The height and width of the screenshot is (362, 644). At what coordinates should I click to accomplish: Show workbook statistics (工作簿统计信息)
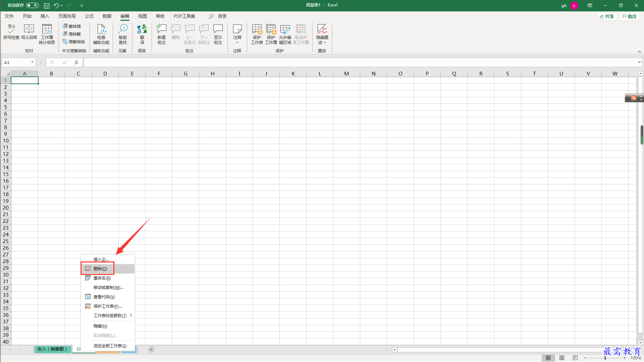pyautogui.click(x=47, y=34)
